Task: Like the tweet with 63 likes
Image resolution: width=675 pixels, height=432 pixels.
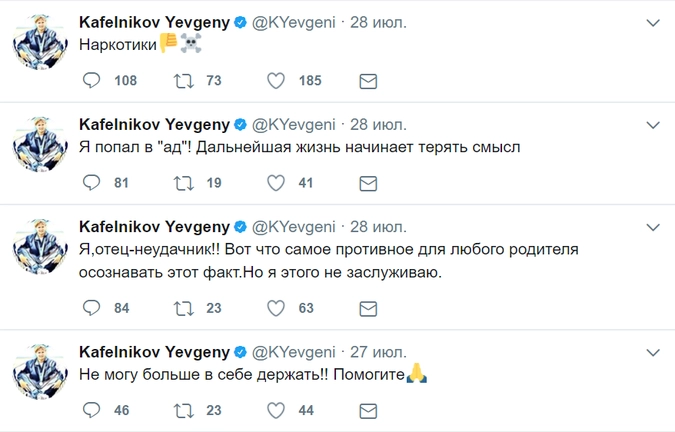Action: click(x=276, y=308)
